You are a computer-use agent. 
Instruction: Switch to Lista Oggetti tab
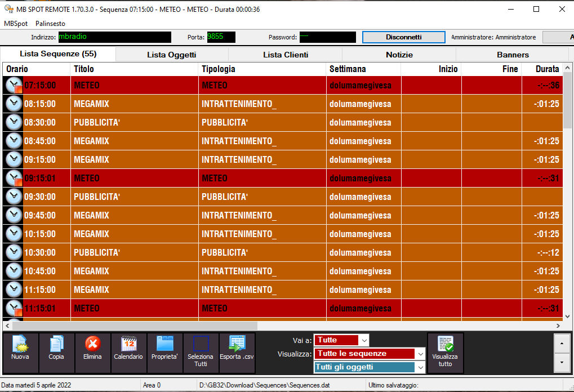(x=171, y=55)
